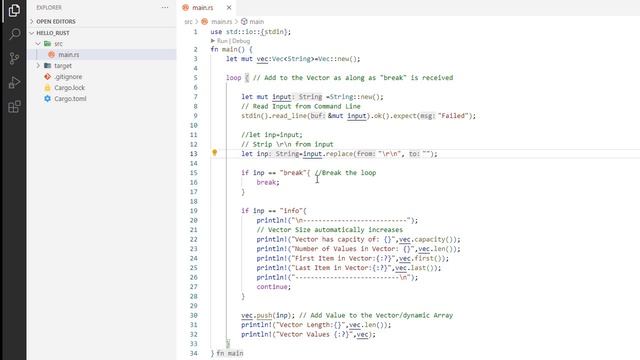Open Run and Debug view
640x360 pixels.
14,82
